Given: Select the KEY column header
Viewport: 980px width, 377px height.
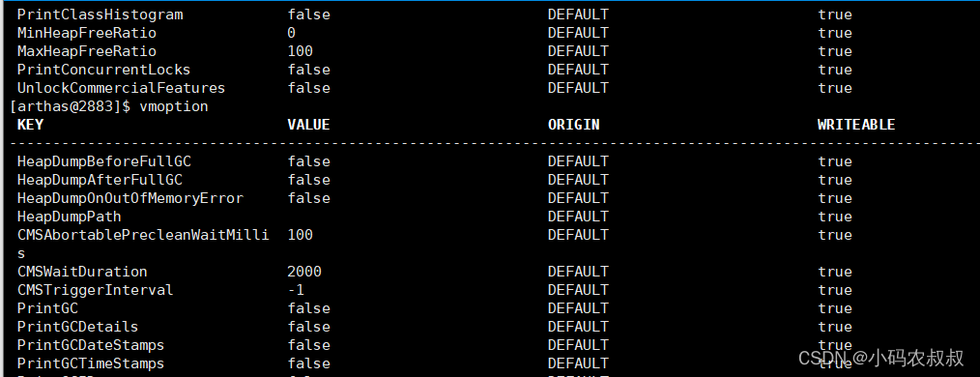Looking at the screenshot, I should tap(30, 125).
